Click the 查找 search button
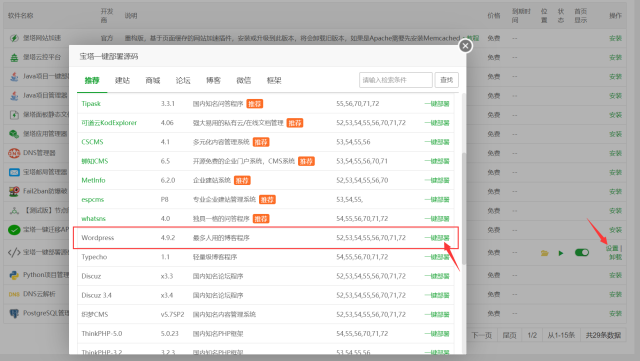The image size is (640, 361). pyautogui.click(x=447, y=80)
